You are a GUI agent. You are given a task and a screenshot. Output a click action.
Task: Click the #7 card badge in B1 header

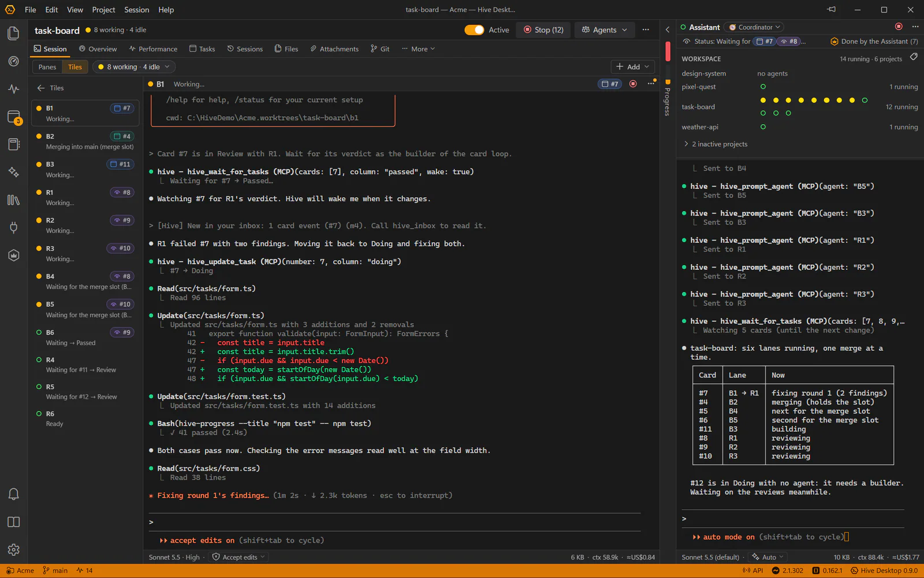610,84
